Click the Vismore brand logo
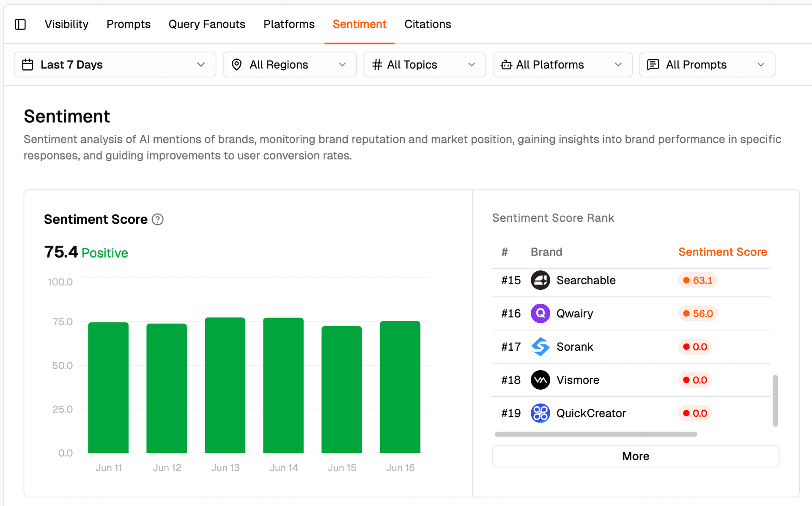The image size is (812, 506). point(540,380)
